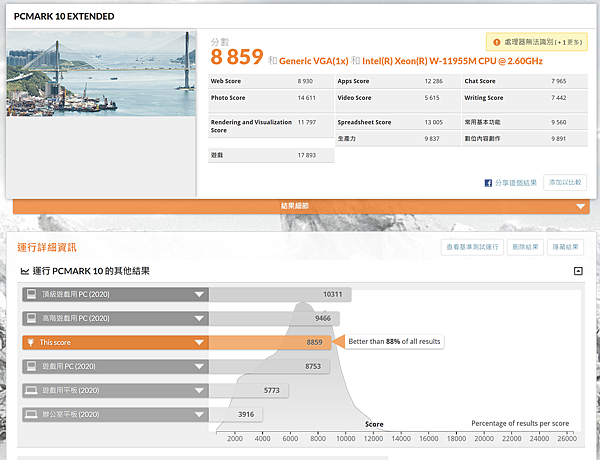Click the 8 859 overall score number

point(236,57)
